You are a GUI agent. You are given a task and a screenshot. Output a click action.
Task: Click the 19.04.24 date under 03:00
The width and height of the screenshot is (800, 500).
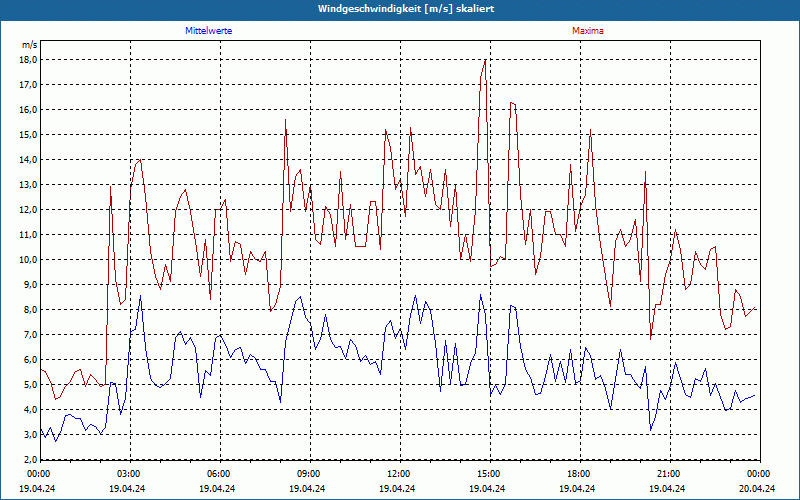[127, 488]
